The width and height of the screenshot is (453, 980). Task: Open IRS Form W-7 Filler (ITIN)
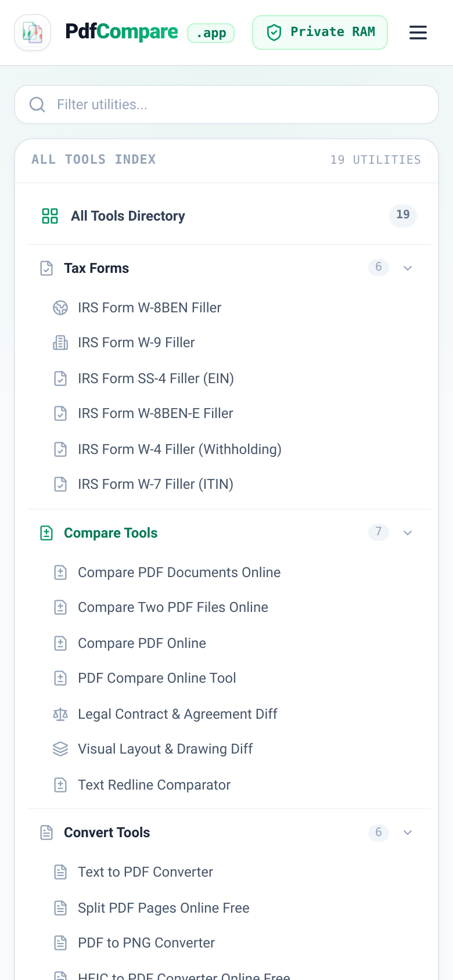coord(156,484)
